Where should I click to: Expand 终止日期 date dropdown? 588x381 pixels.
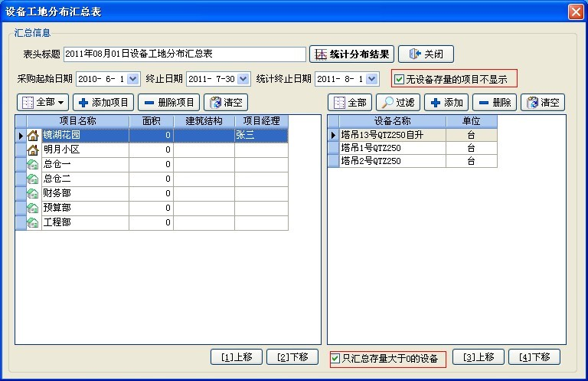click(243, 79)
